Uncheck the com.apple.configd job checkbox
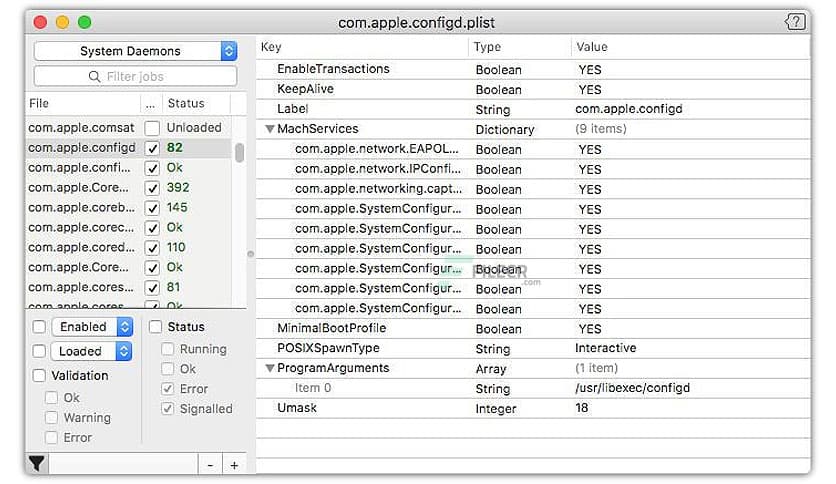This screenshot has width=836, height=484. click(152, 148)
